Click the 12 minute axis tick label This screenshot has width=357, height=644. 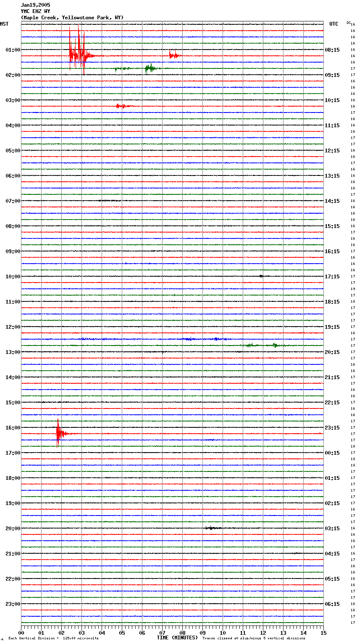click(x=263, y=633)
